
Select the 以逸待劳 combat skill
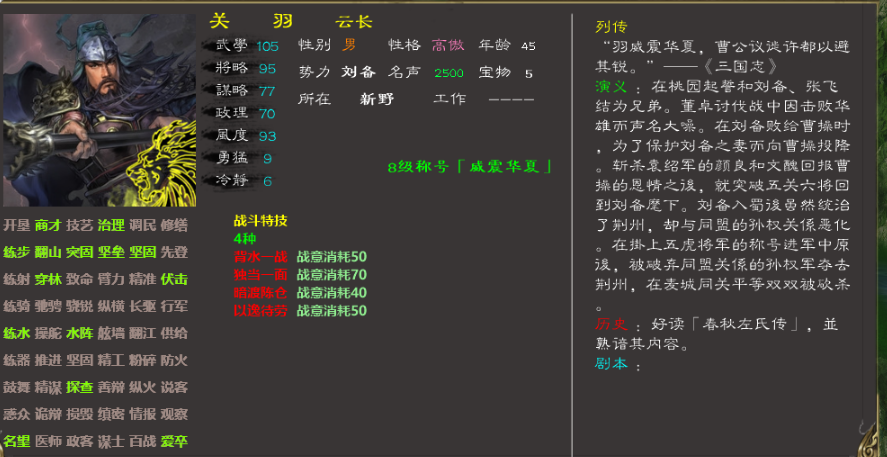pos(260,311)
